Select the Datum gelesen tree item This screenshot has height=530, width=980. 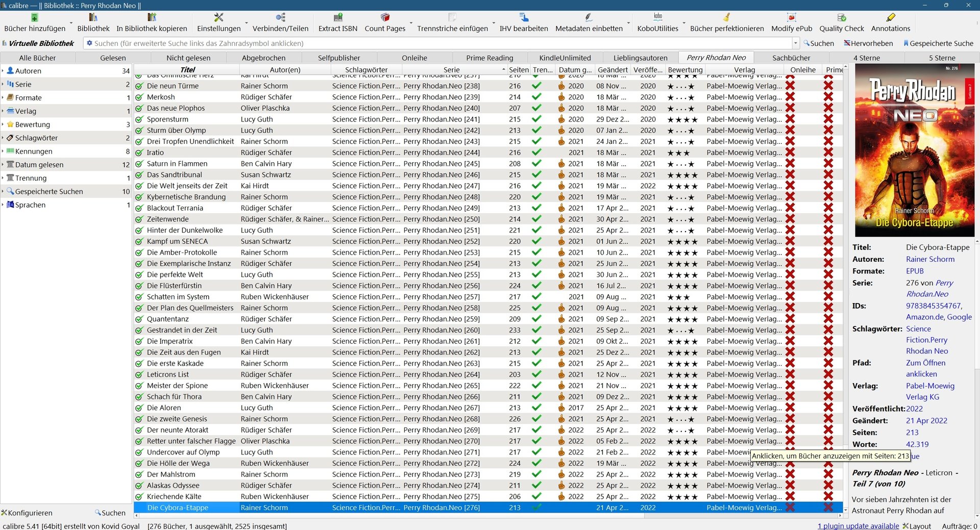click(66, 165)
